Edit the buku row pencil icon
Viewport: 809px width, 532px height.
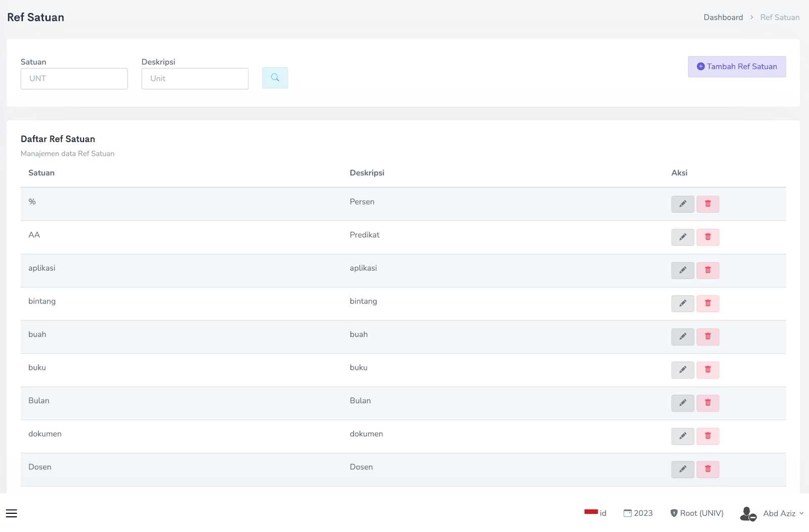click(x=682, y=370)
